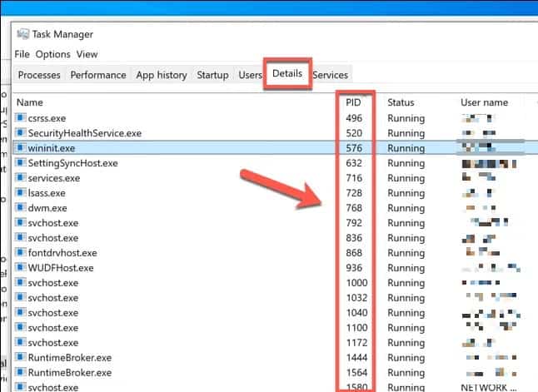This screenshot has height=392, width=538.
Task: Switch to the Performance tab
Action: [98, 75]
